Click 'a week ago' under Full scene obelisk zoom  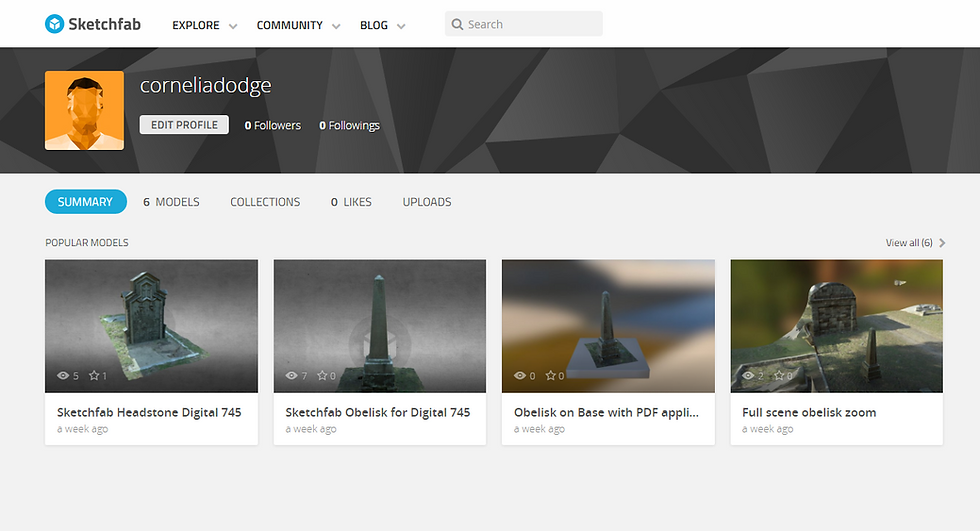click(x=768, y=429)
